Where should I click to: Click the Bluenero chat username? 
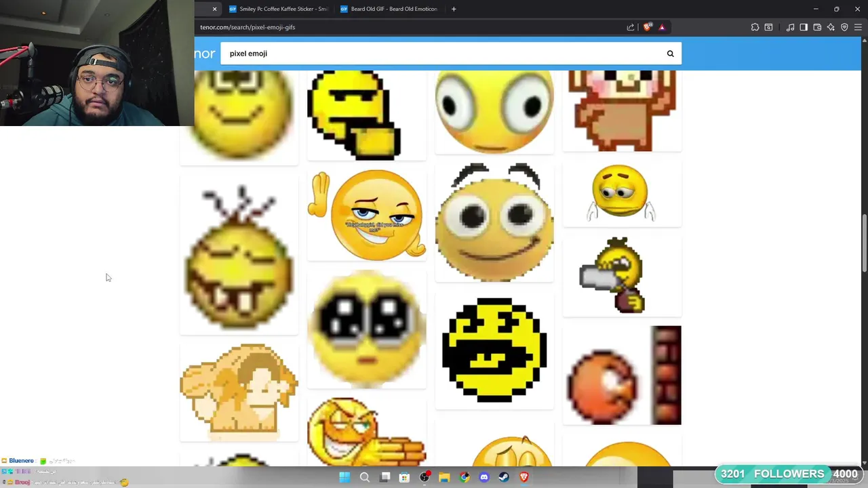pos(21,461)
